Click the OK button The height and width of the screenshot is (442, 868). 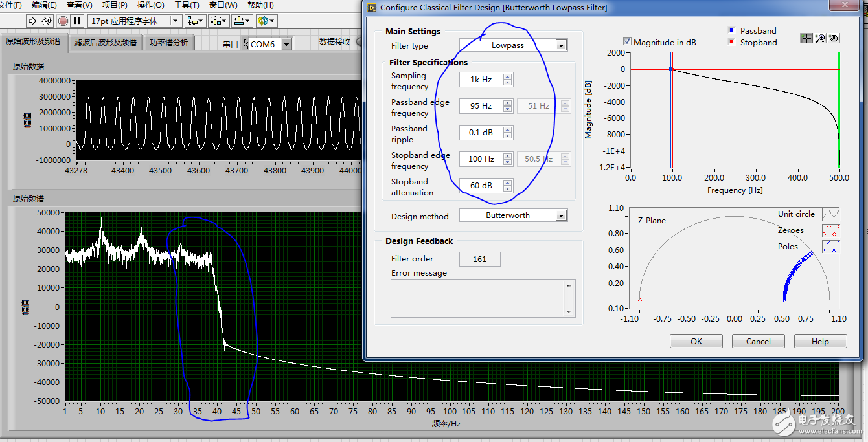tap(696, 341)
